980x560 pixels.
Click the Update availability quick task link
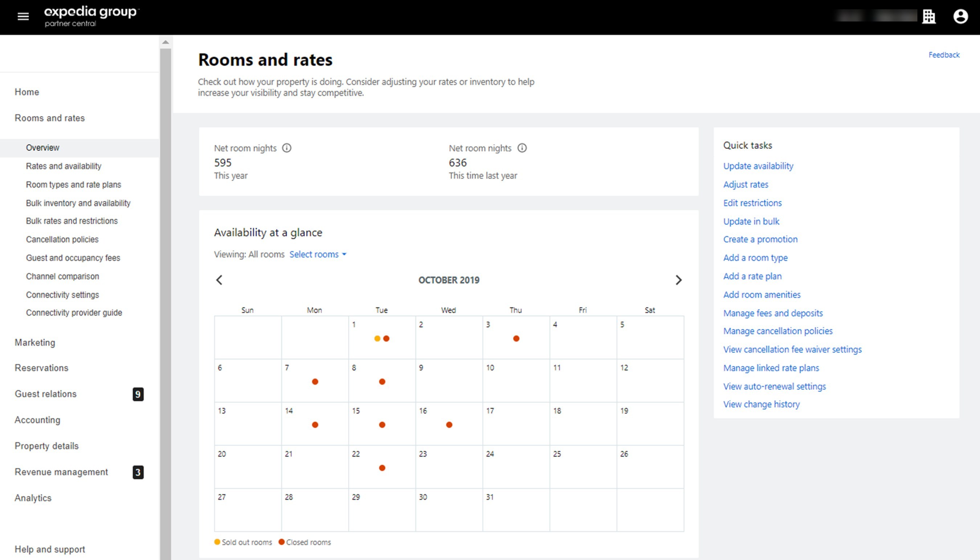point(758,166)
